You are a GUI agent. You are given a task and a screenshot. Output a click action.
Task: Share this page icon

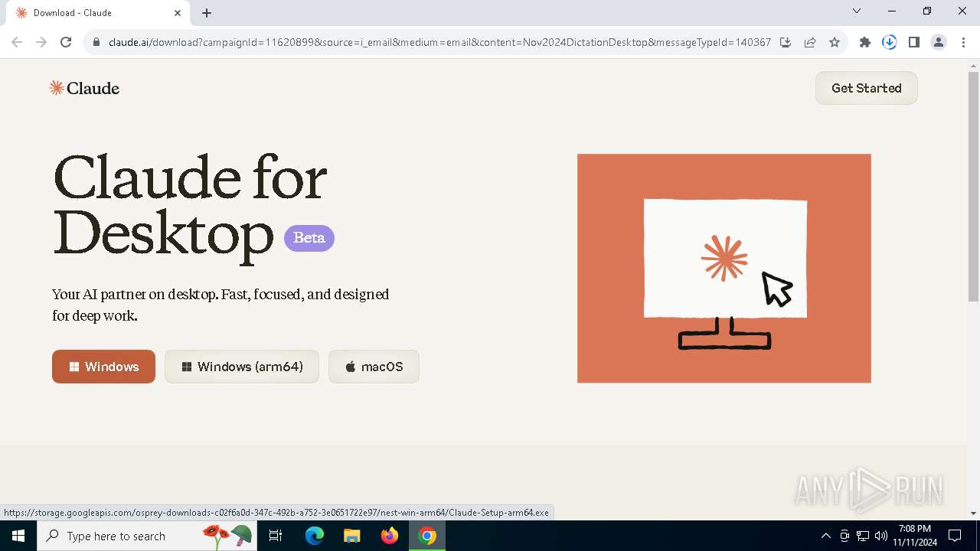point(810,42)
